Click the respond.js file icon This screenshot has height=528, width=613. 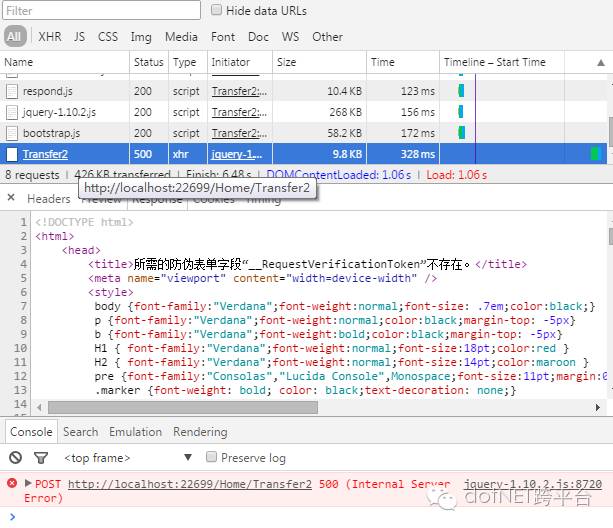12,91
